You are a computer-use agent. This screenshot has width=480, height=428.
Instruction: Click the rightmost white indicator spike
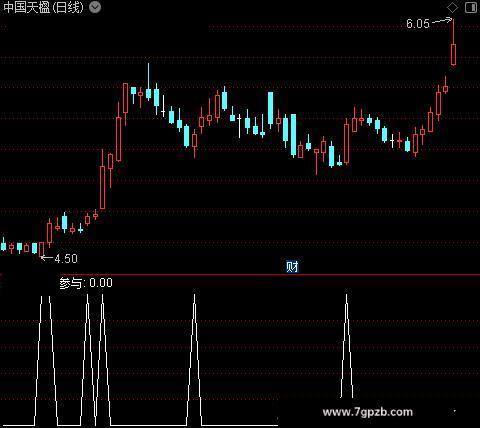click(347, 346)
